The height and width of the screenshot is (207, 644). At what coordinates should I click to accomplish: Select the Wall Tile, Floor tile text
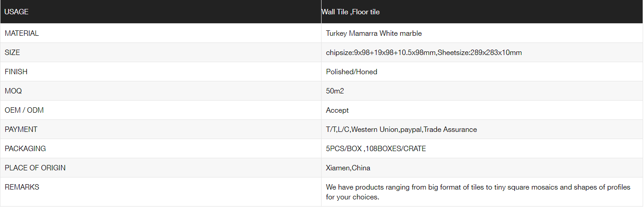tap(351, 12)
